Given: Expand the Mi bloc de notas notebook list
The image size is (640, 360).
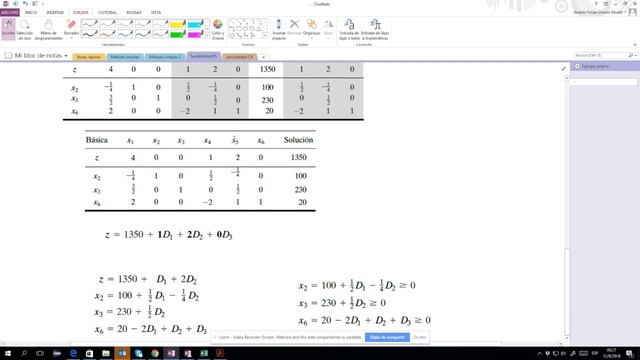Looking at the screenshot, I should [x=66, y=56].
